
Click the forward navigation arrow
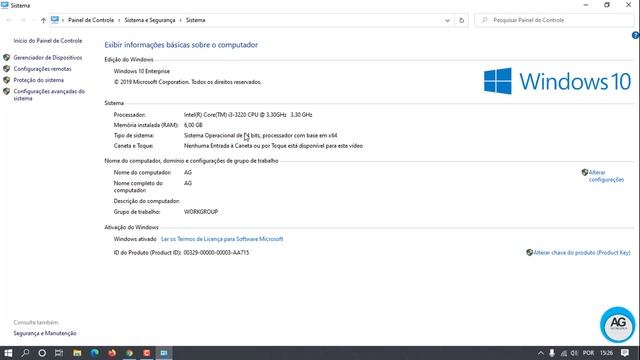tap(23, 20)
